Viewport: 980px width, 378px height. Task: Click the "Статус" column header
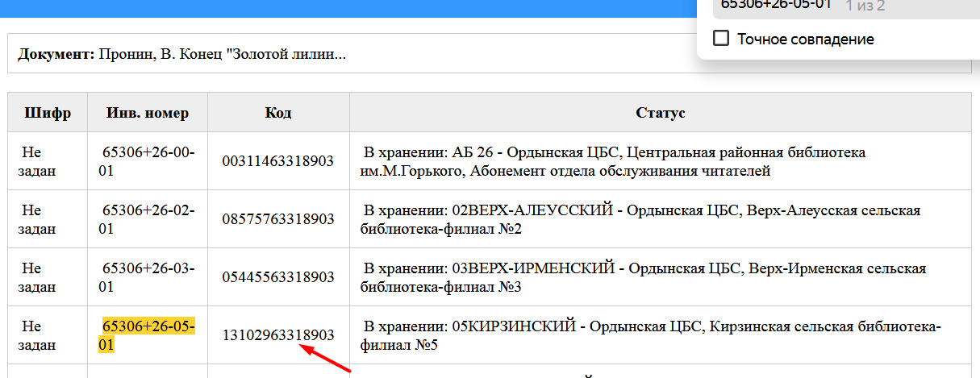660,112
